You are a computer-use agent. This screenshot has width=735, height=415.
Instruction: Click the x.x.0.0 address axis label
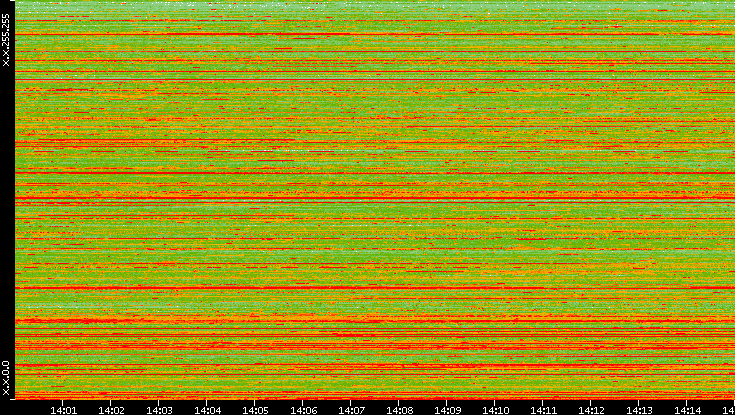point(6,378)
